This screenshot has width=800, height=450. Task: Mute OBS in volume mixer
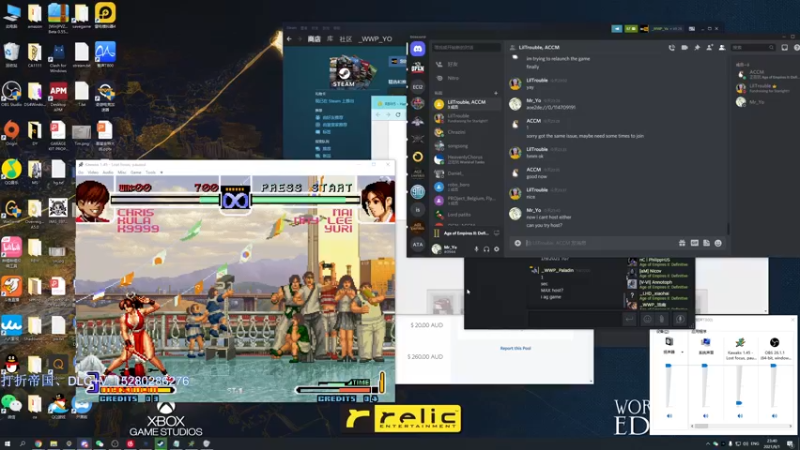(x=774, y=416)
